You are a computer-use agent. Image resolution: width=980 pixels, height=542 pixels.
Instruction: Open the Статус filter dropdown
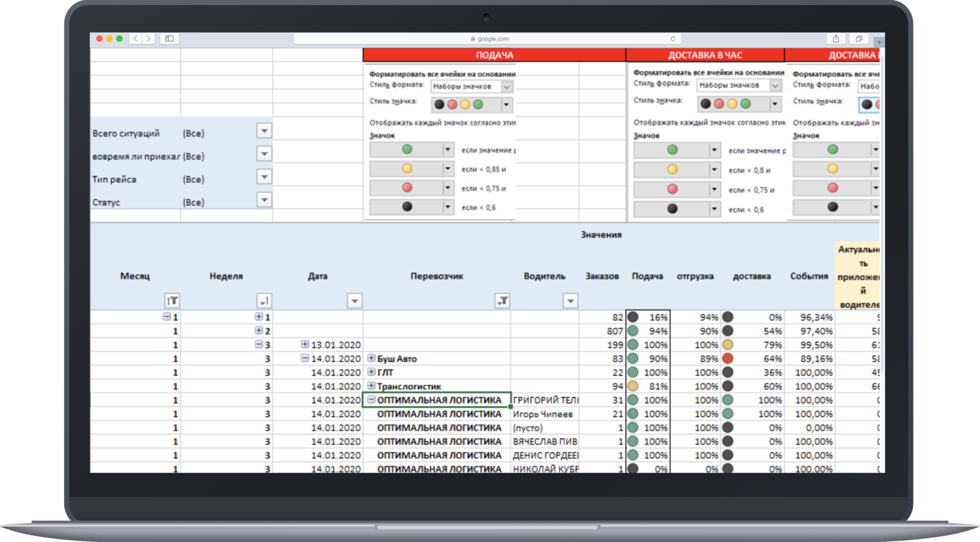[264, 200]
